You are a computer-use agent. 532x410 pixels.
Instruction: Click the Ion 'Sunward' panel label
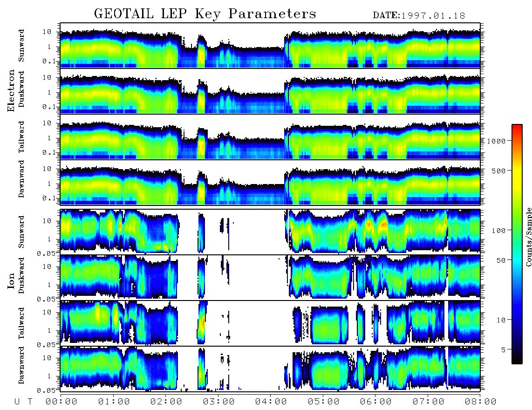[x=21, y=232]
